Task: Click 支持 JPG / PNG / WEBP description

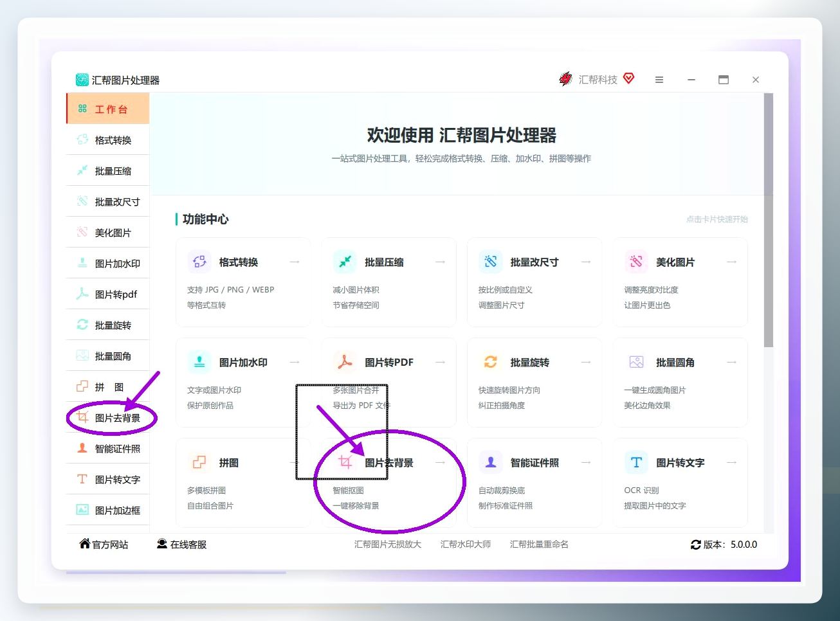Action: click(231, 290)
